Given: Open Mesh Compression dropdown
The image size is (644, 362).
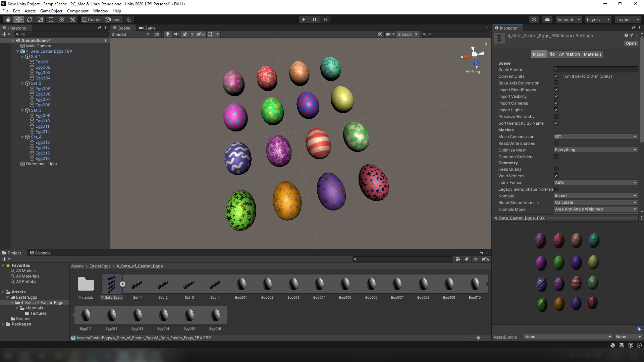Looking at the screenshot, I should (596, 136).
